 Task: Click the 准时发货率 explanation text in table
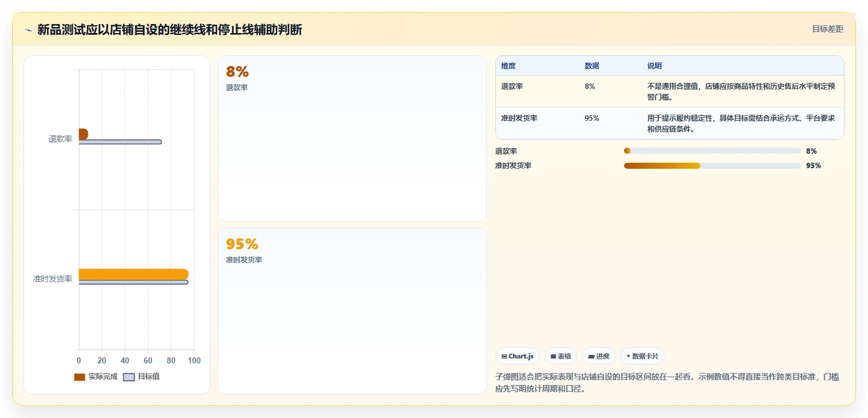[741, 123]
